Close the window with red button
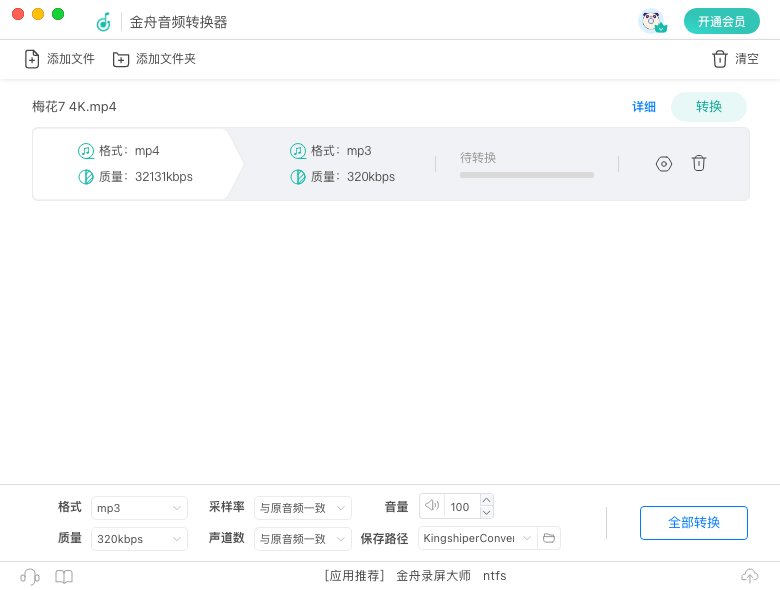This screenshot has height=590, width=780. click(x=18, y=14)
